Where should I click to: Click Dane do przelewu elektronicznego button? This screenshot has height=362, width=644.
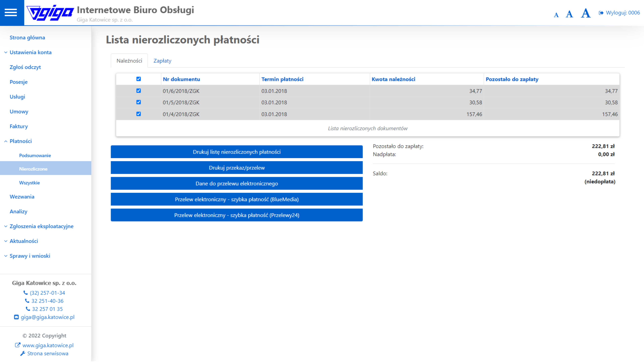click(237, 183)
